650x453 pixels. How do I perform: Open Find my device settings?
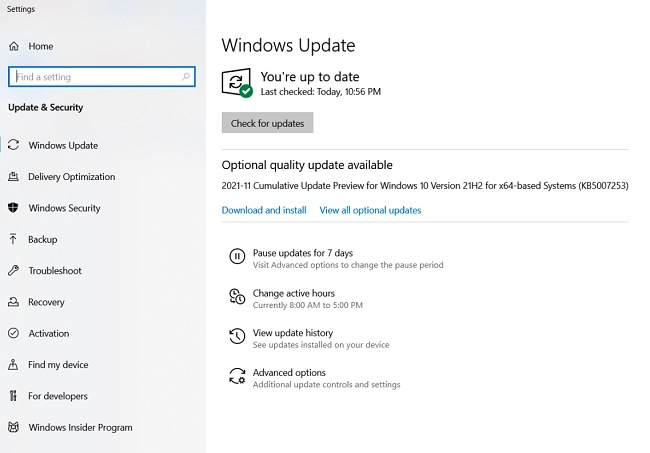coord(58,365)
